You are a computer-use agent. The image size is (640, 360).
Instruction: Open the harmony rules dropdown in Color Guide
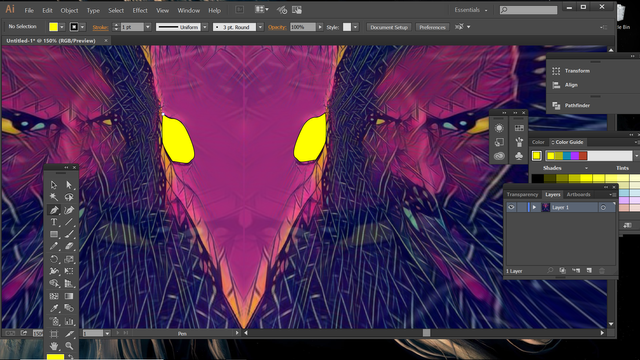(x=636, y=156)
